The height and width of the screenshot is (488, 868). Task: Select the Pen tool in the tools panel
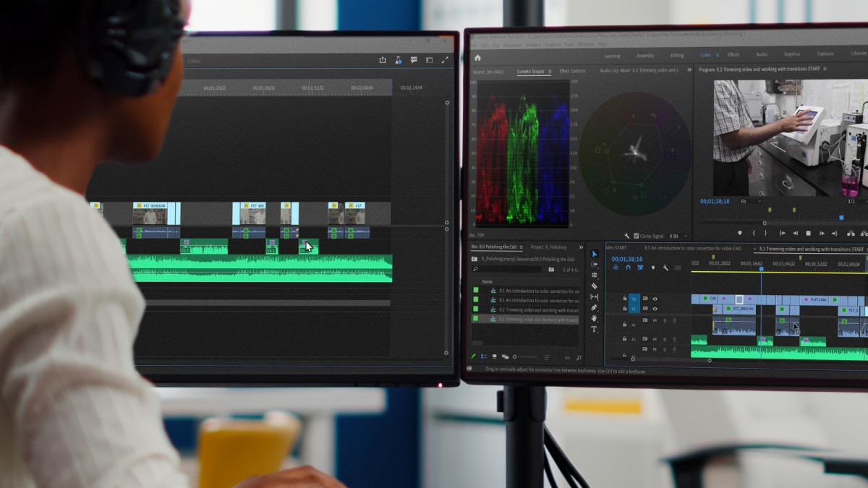[595, 307]
